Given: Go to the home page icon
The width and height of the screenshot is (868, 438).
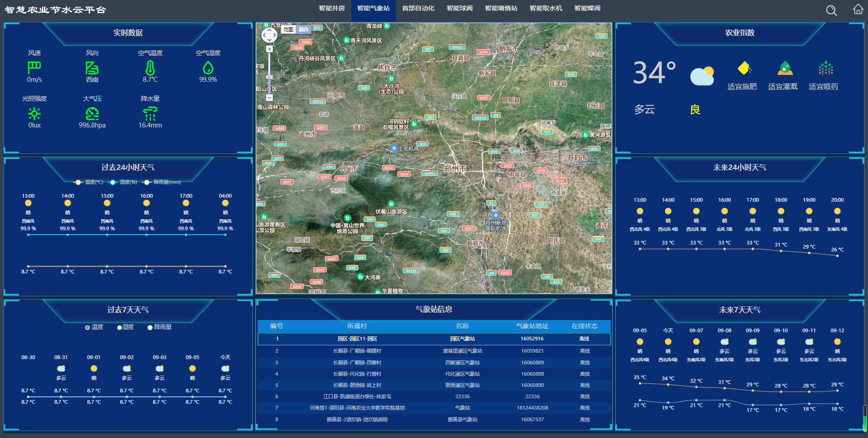Looking at the screenshot, I should pyautogui.click(x=858, y=9).
